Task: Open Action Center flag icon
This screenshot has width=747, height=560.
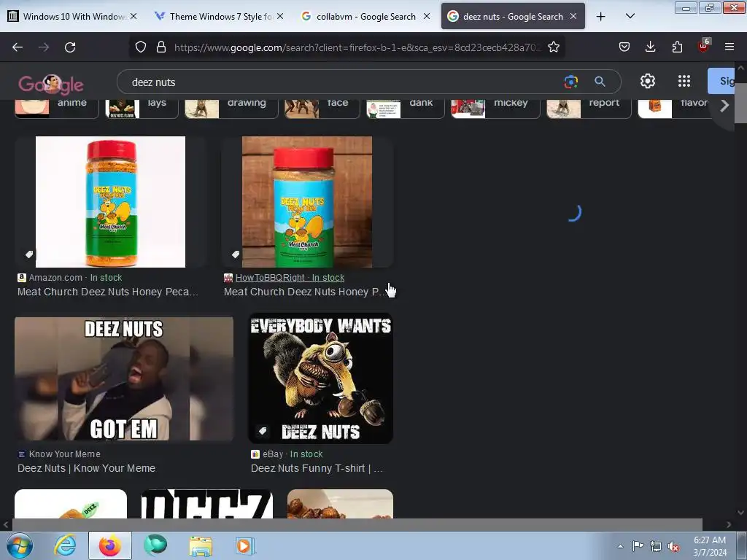Action: 638,546
